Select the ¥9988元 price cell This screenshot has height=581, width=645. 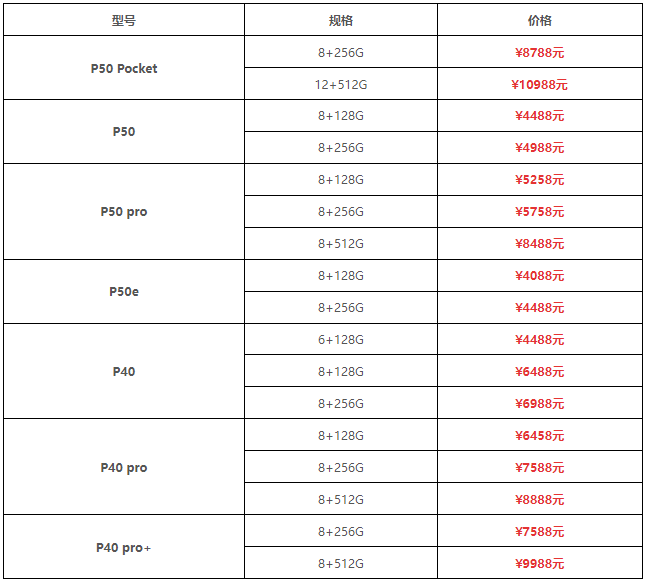pos(539,564)
